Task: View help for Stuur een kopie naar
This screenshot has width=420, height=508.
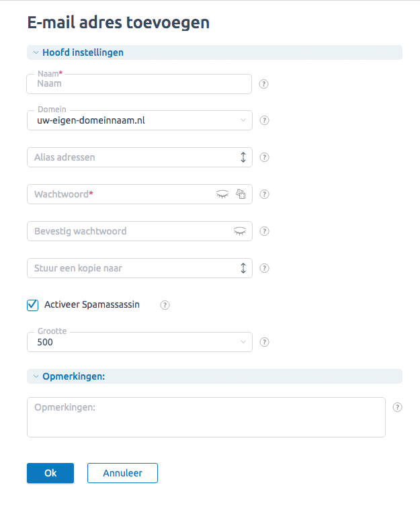Action: point(264,268)
